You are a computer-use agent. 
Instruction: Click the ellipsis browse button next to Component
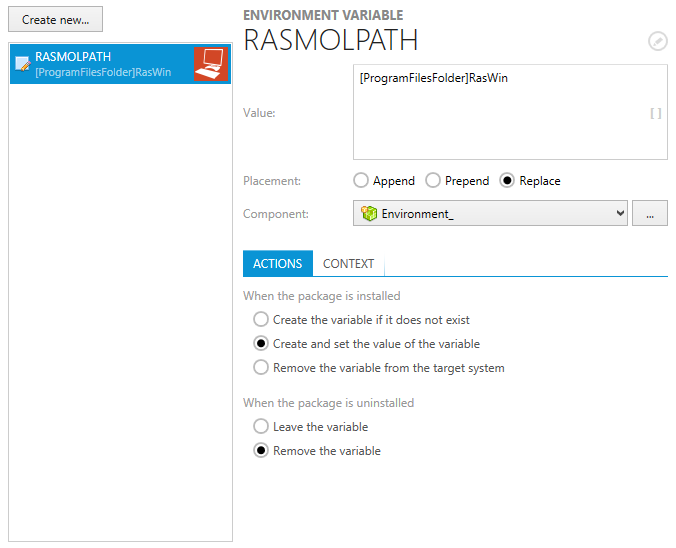(x=650, y=214)
